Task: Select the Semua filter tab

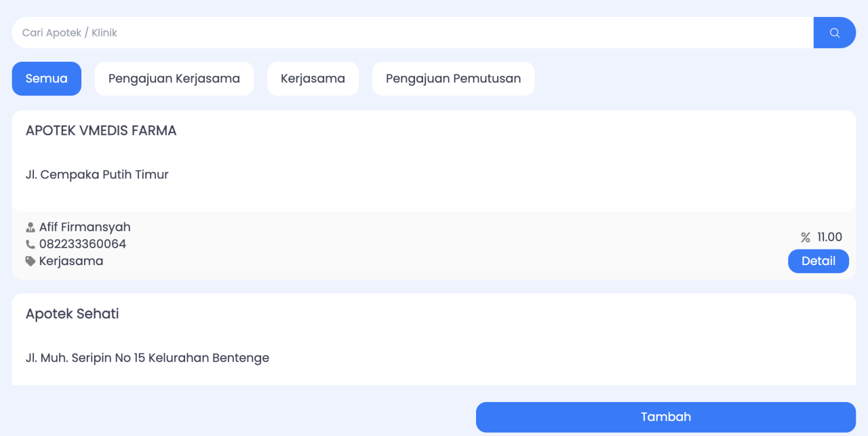Action: point(46,79)
